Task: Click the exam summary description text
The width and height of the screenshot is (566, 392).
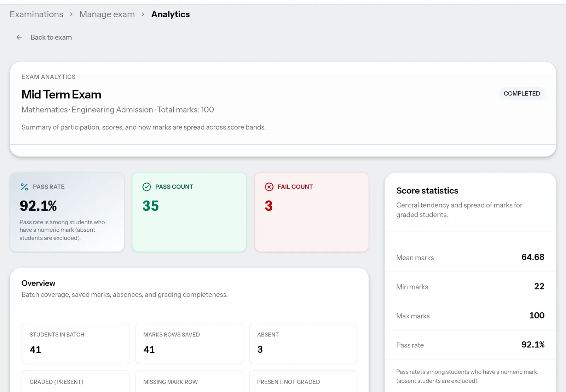Action: pos(144,127)
